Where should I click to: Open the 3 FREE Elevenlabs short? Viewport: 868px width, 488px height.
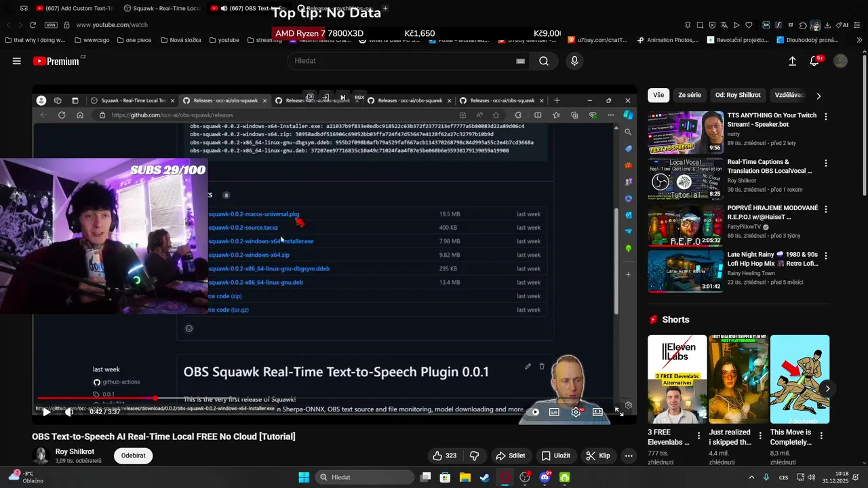(677, 379)
